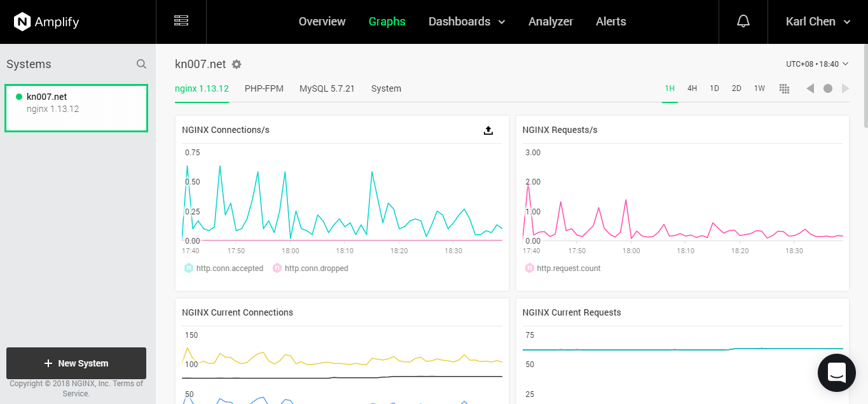868x404 pixels.
Task: Open the Karl Chen account menu
Action: point(818,22)
